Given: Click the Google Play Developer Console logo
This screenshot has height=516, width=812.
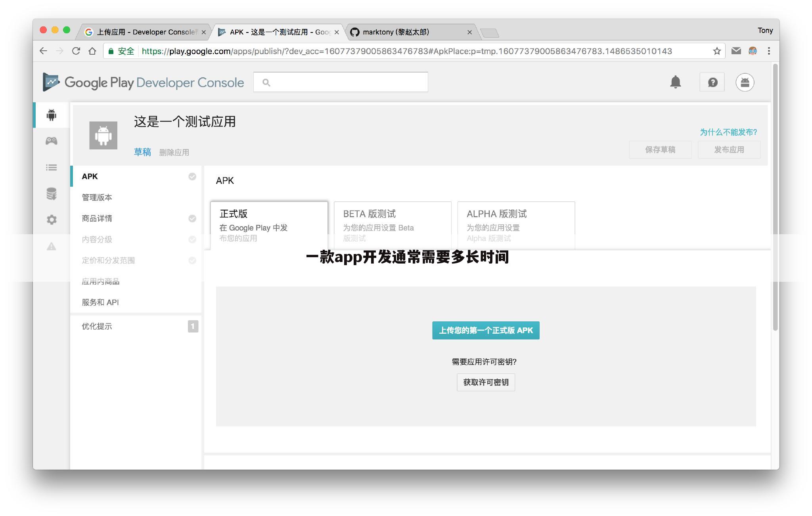Looking at the screenshot, I should click(x=143, y=82).
